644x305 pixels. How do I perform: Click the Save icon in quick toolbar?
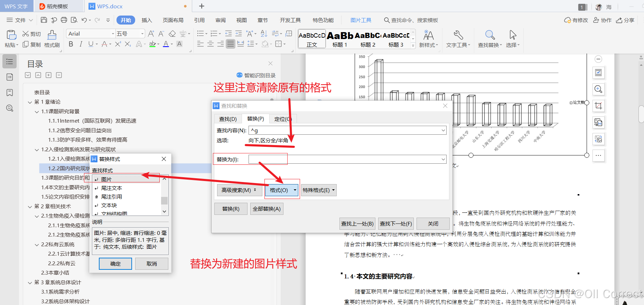[x=44, y=20]
